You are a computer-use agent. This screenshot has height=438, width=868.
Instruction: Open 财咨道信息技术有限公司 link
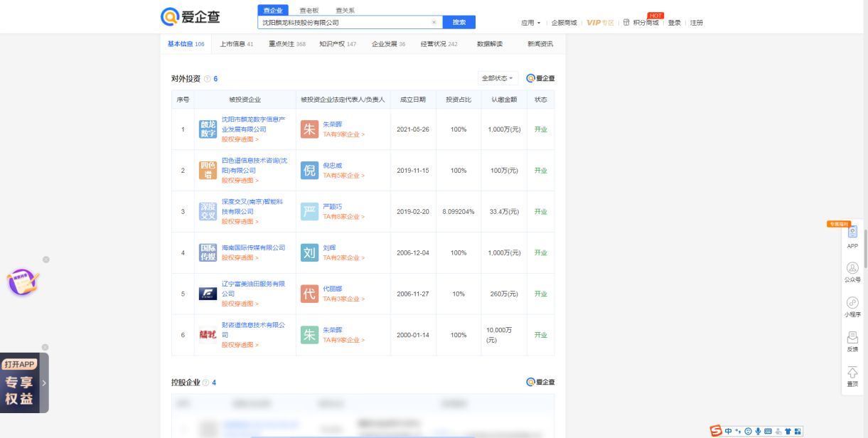[x=254, y=329]
